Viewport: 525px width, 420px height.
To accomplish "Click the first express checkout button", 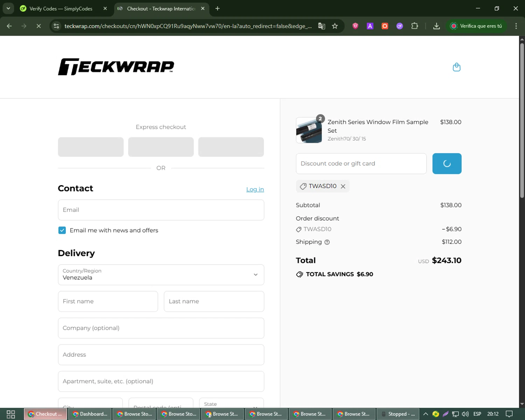I will (91, 147).
